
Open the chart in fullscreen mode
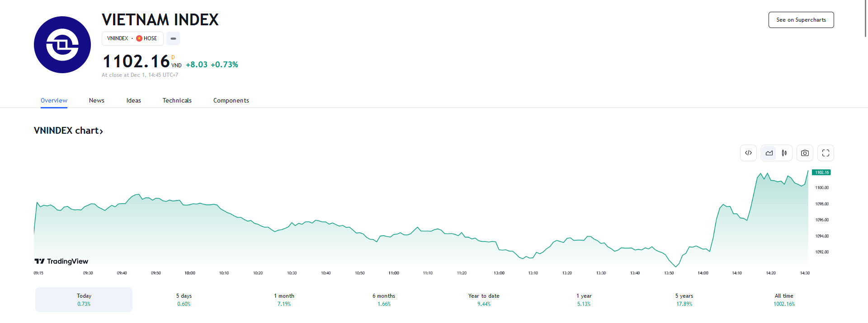click(x=826, y=153)
